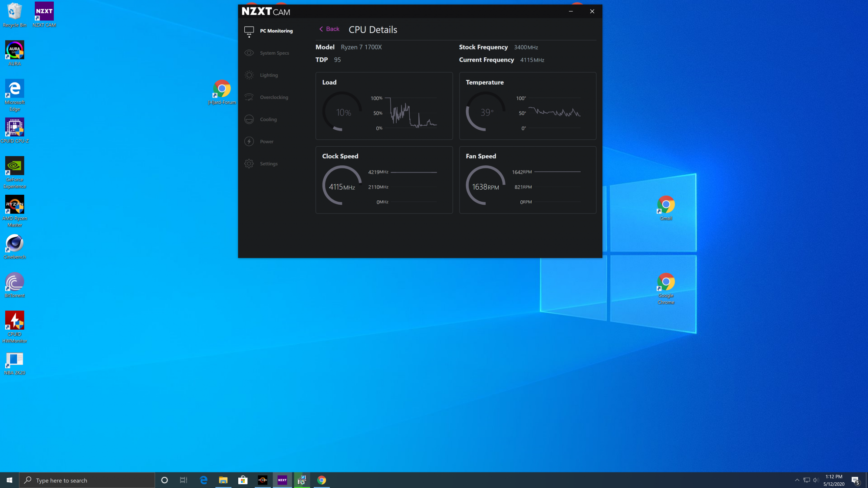
Task: Click the Cooling sidebar icon
Action: pyautogui.click(x=249, y=119)
